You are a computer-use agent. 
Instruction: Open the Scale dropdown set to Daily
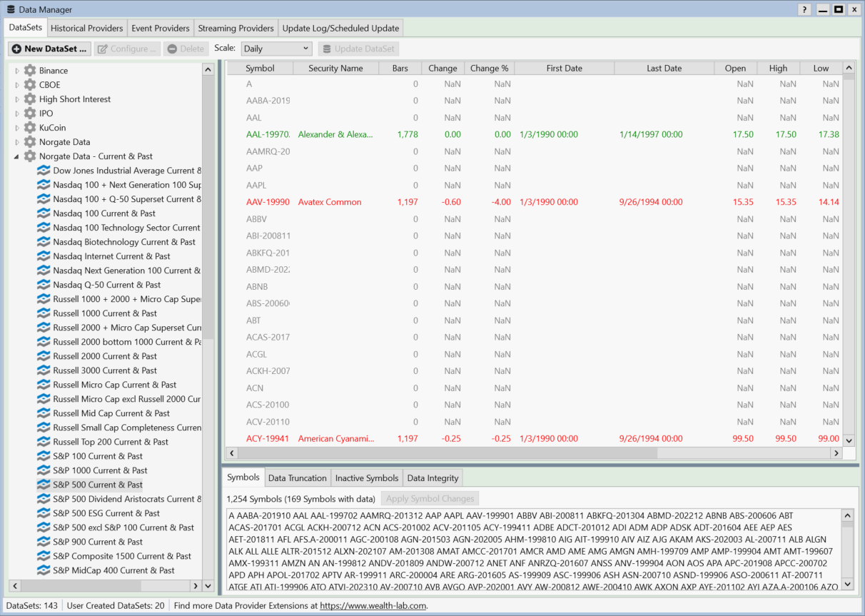click(276, 49)
